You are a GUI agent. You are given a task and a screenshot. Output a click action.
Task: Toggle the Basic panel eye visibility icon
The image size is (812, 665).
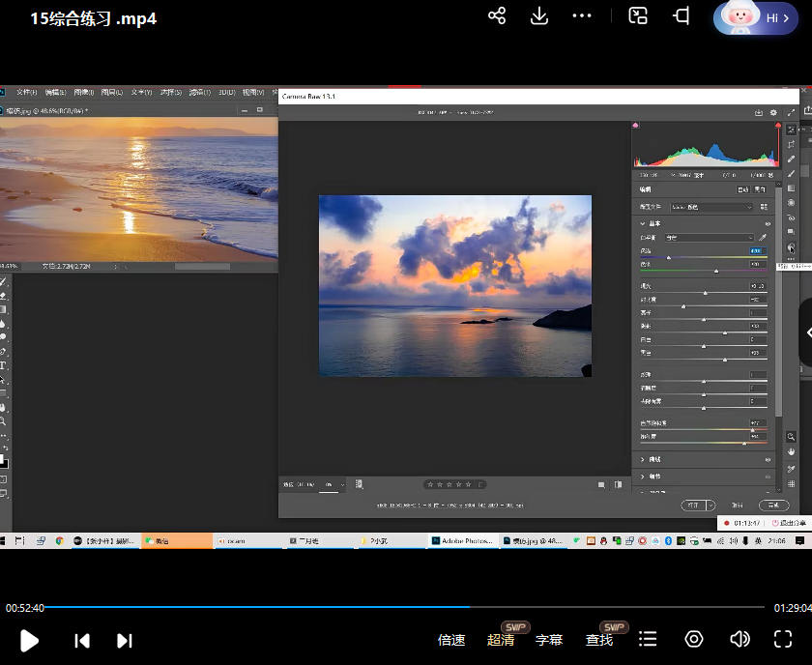[768, 223]
